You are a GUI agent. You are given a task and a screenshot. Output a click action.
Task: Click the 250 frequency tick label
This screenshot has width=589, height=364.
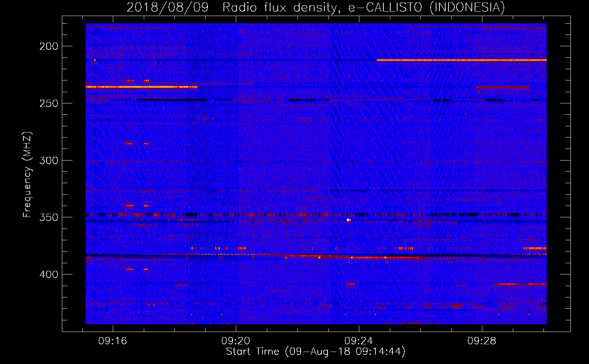(x=49, y=103)
